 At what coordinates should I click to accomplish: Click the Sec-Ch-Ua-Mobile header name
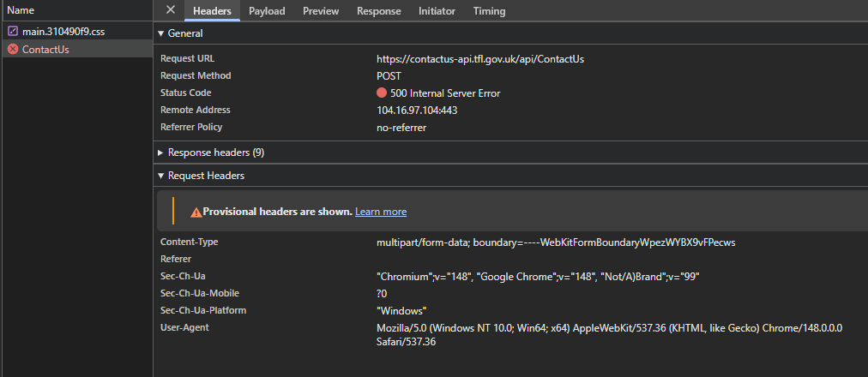pyautogui.click(x=199, y=293)
